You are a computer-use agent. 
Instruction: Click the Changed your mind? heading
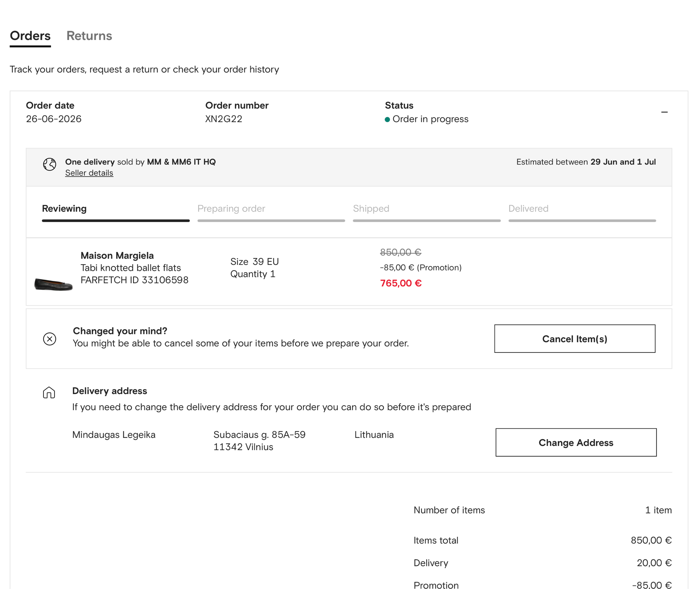120,331
